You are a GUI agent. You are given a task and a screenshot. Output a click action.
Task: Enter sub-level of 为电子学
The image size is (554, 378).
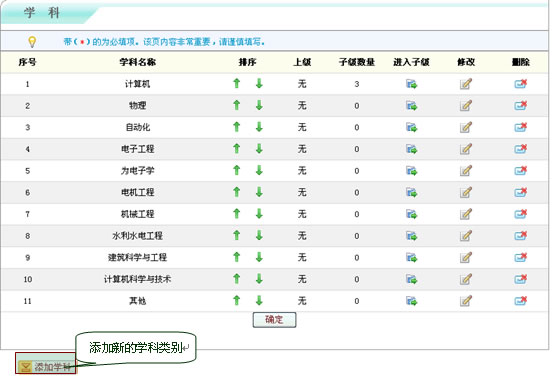(x=412, y=171)
